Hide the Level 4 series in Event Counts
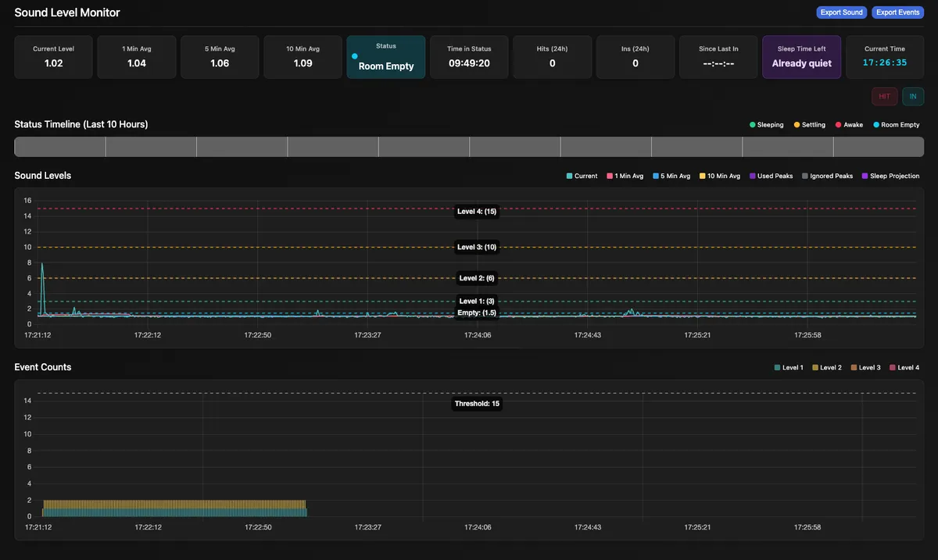 [x=904, y=367]
